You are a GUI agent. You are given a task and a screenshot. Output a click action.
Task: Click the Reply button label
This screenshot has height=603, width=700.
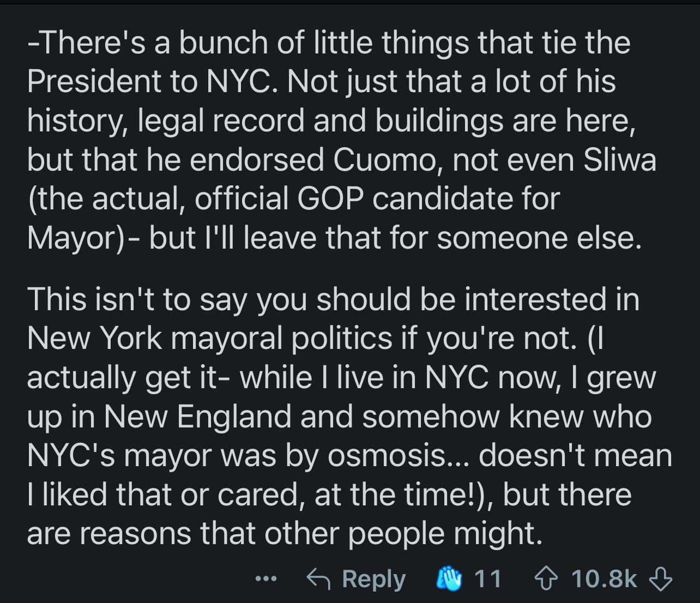(x=373, y=578)
